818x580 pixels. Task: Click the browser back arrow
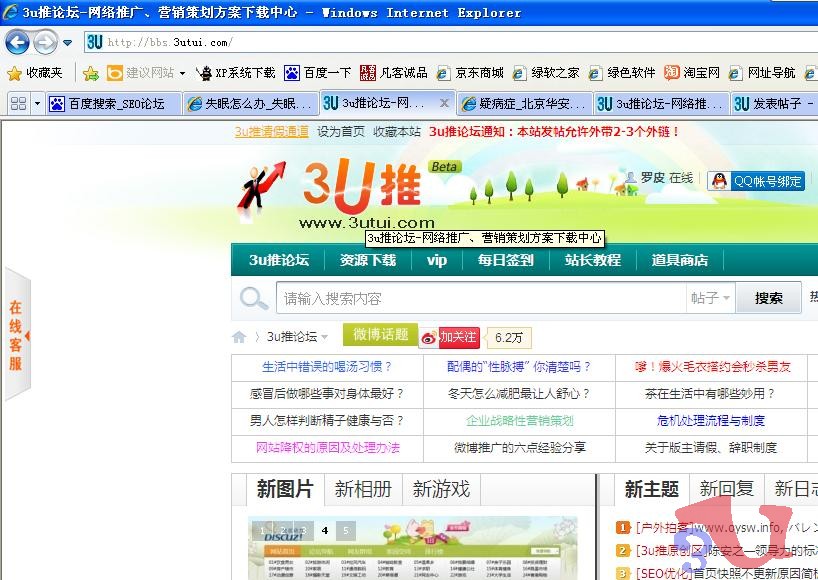coord(18,42)
